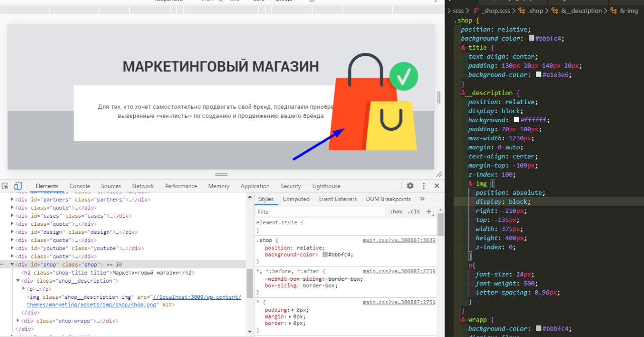
Task: Click the _shop.scss file icon in breadcrumb
Action: point(475,11)
